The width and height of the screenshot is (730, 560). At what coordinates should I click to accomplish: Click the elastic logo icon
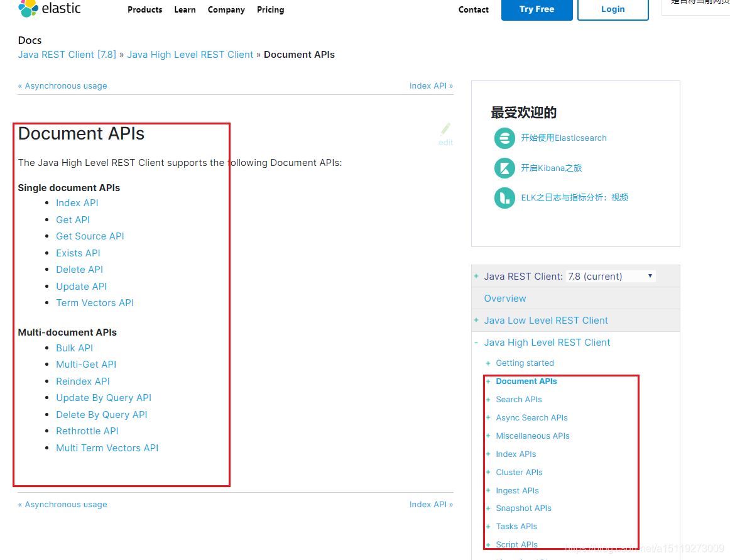pos(28,8)
